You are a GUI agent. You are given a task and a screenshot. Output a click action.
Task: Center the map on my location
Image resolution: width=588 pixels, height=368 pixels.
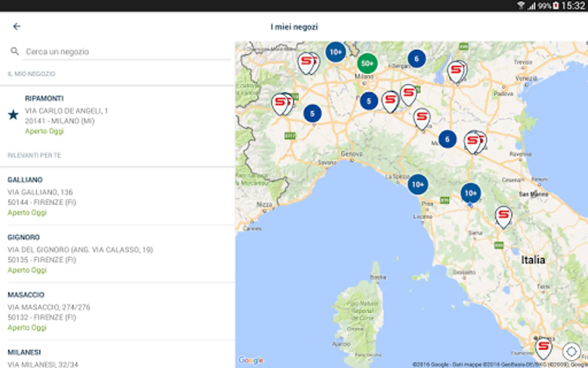(571, 351)
